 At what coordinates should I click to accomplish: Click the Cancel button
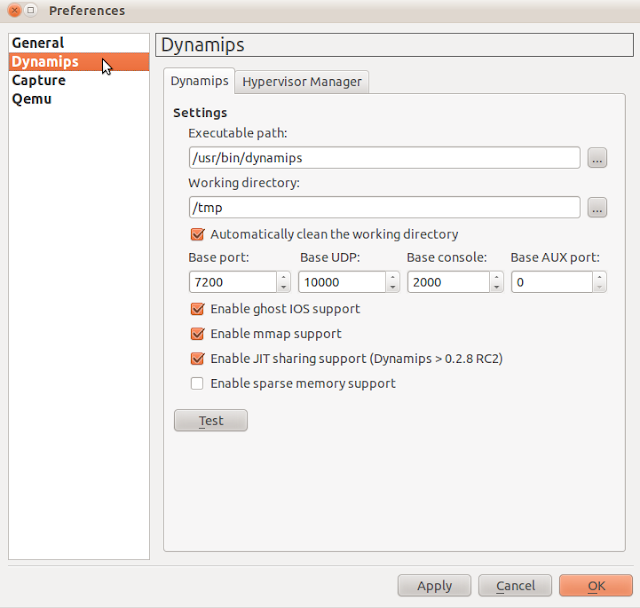click(x=515, y=586)
